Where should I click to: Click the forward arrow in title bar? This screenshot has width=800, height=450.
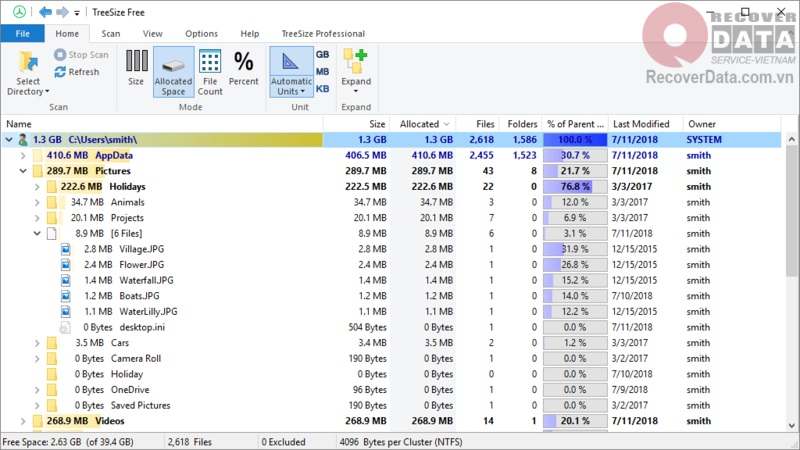(62, 12)
